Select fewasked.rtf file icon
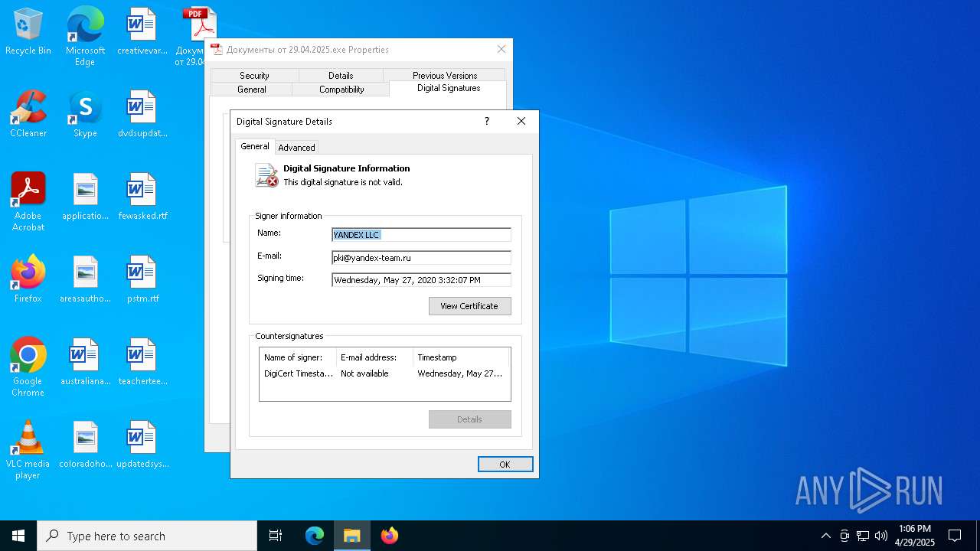This screenshot has width=980, height=551. pos(142,197)
